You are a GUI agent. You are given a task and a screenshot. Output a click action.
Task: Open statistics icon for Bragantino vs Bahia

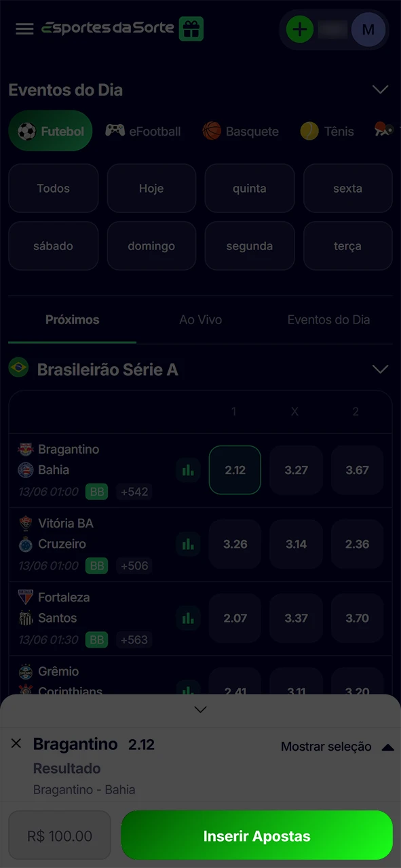click(x=188, y=470)
